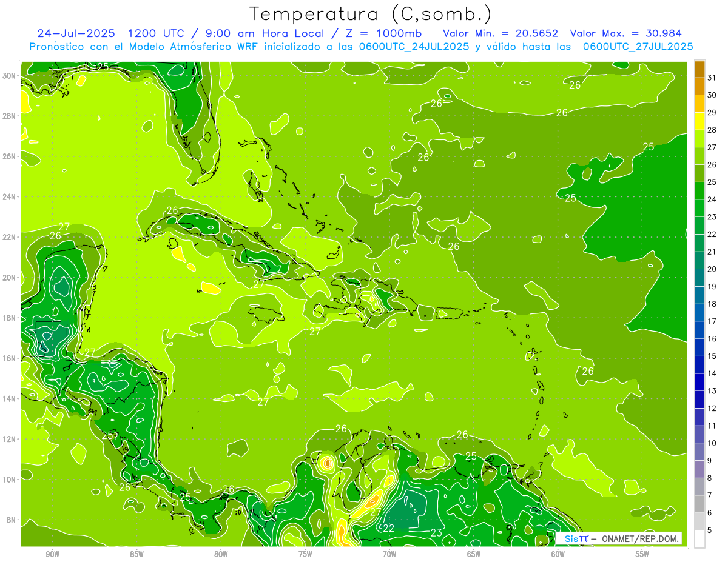Click the '65W' longitude axis label
This screenshot has width=728, height=562.
click(x=474, y=554)
